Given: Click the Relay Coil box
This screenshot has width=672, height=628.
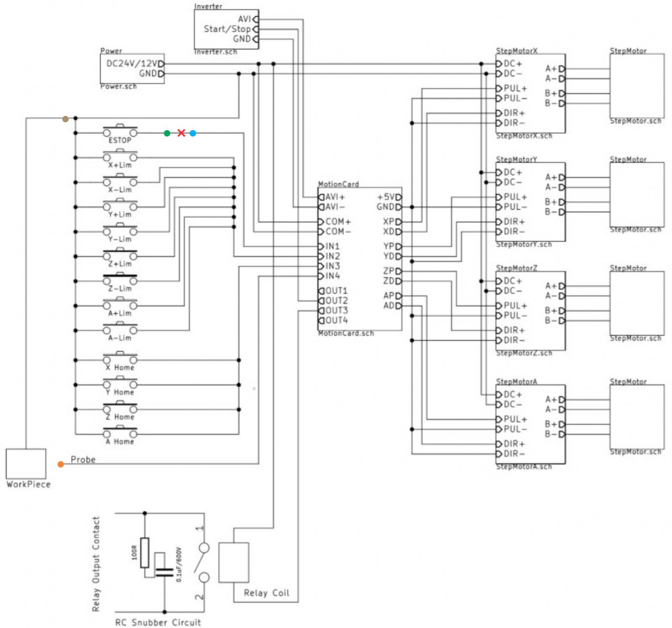Looking at the screenshot, I should pyautogui.click(x=234, y=562).
